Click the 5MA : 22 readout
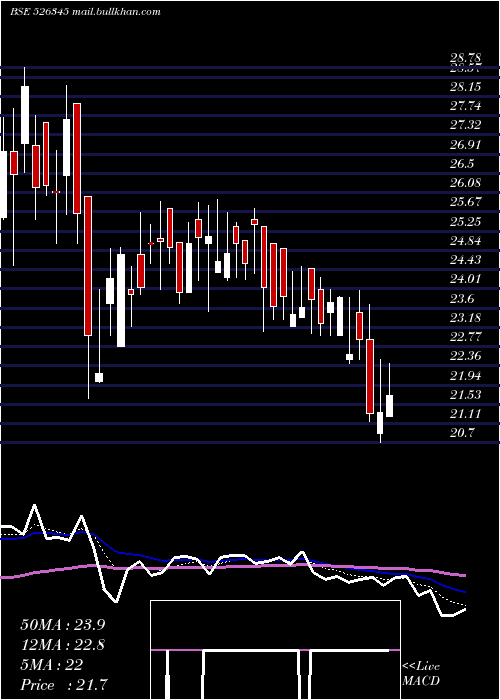The width and height of the screenshot is (500, 700). tap(52, 665)
